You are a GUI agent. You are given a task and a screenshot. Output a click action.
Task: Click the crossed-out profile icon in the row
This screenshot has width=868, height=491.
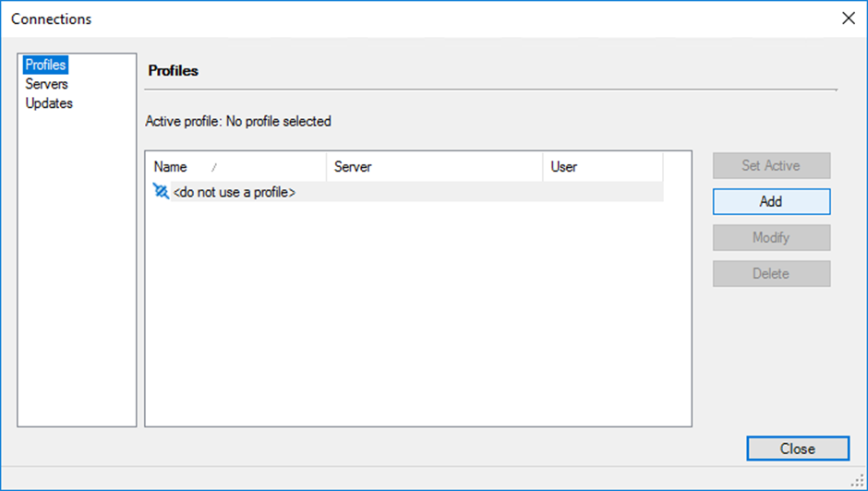(161, 192)
